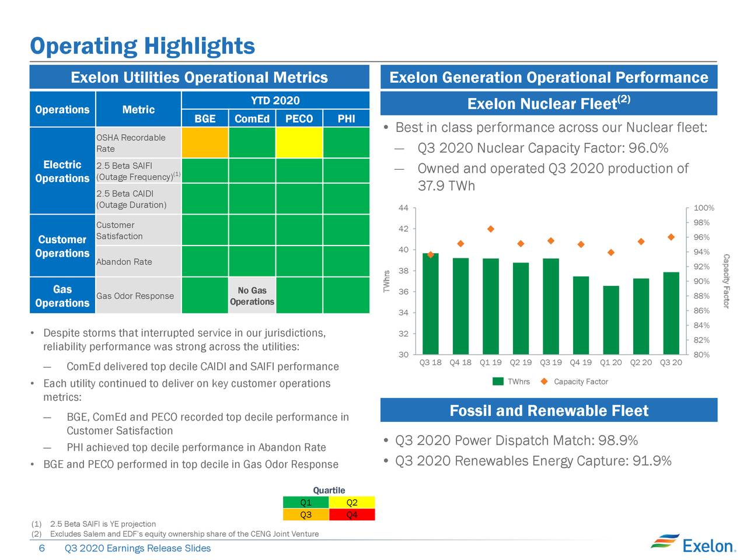Click the green TWhrs legend square
Viewport: 747px width, 560px height.
click(498, 381)
